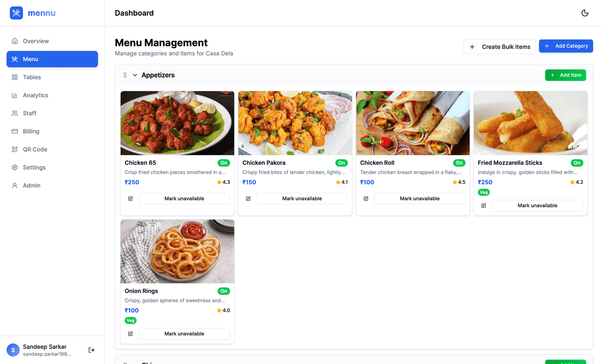Select the Analytics bar-chart icon in sidebar

(x=15, y=95)
